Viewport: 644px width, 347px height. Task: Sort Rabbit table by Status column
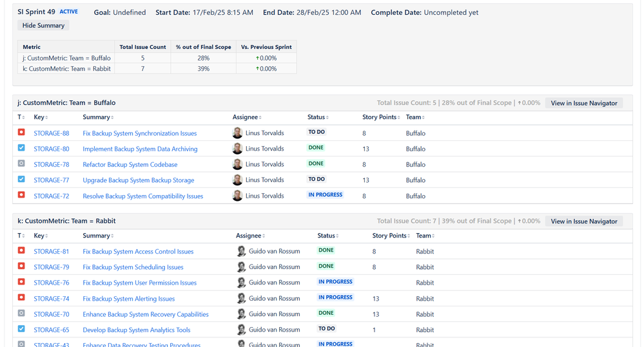click(327, 236)
